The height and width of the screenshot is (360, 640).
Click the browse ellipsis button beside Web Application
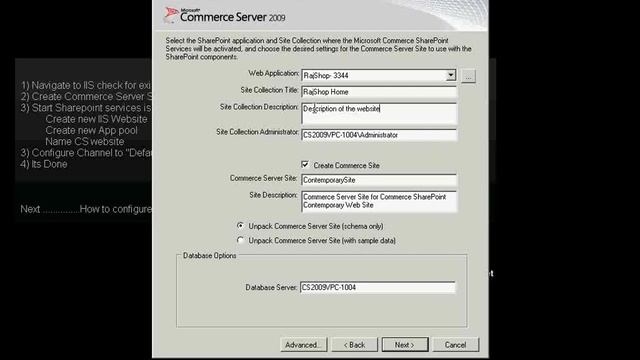(x=468, y=76)
